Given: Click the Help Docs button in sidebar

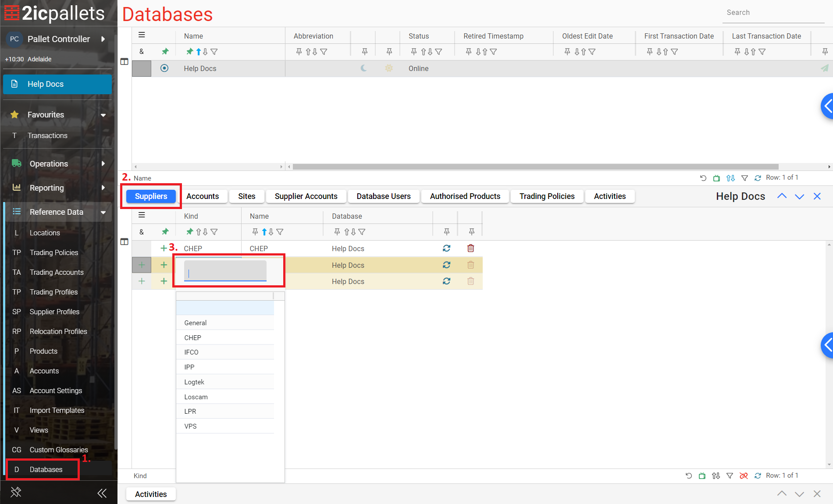Looking at the screenshot, I should pos(57,84).
